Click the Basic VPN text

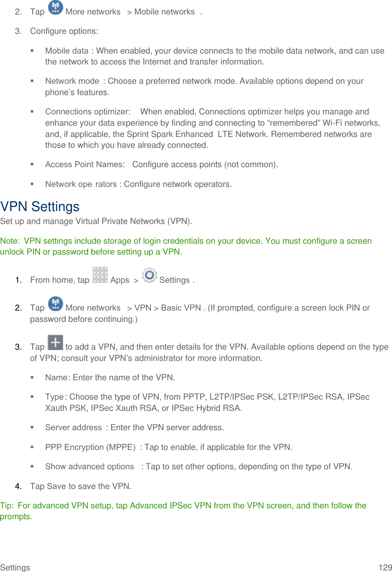pyautogui.click(x=181, y=308)
